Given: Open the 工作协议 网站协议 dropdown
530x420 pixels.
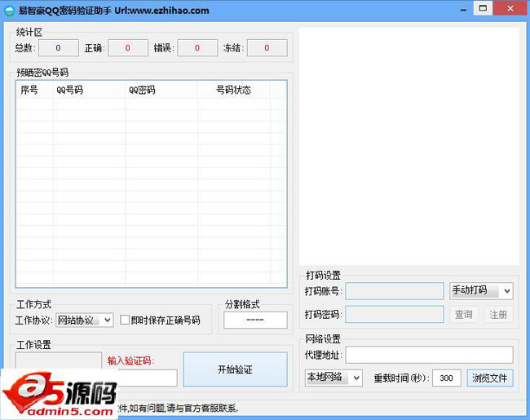Looking at the screenshot, I should [84, 320].
